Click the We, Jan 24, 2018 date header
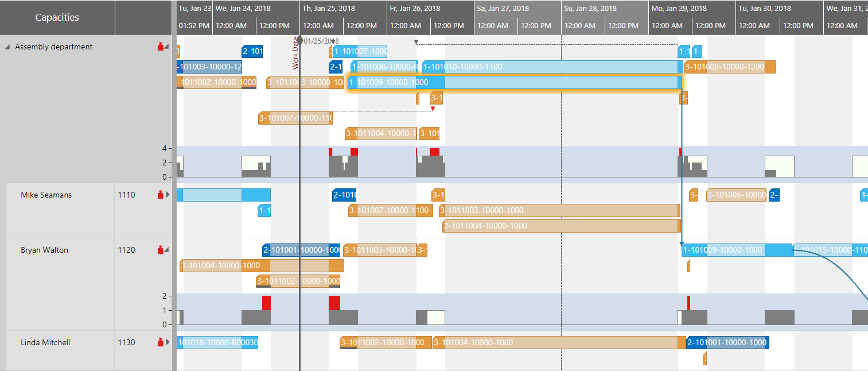The height and width of the screenshot is (371, 868). tap(243, 9)
